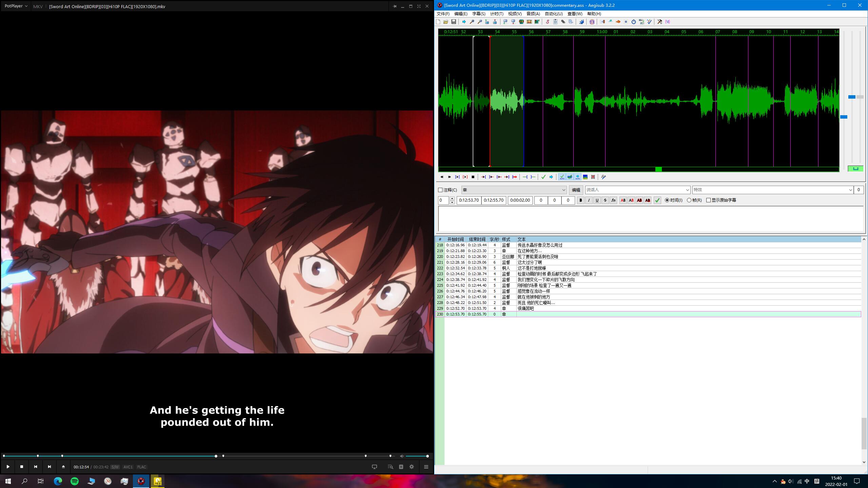Click the Underline U button
868x488 pixels.
point(597,200)
